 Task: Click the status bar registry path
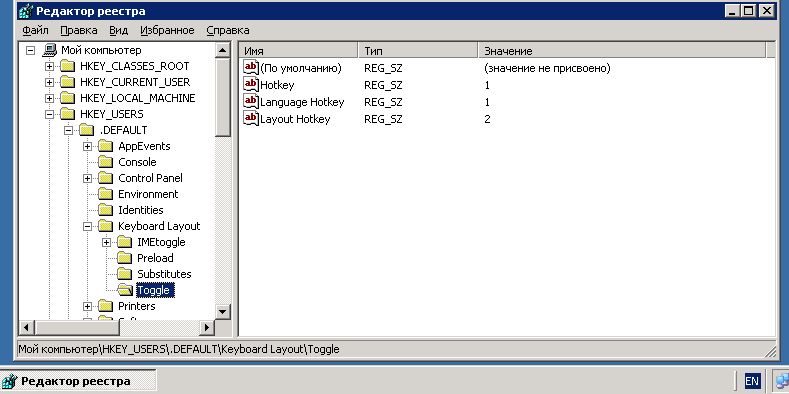point(179,349)
